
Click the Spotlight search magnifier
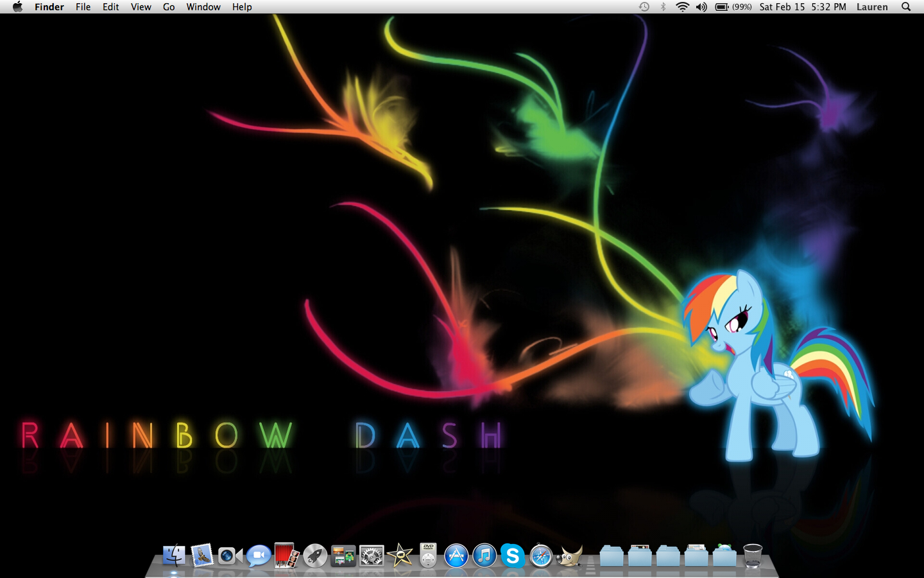pos(906,7)
